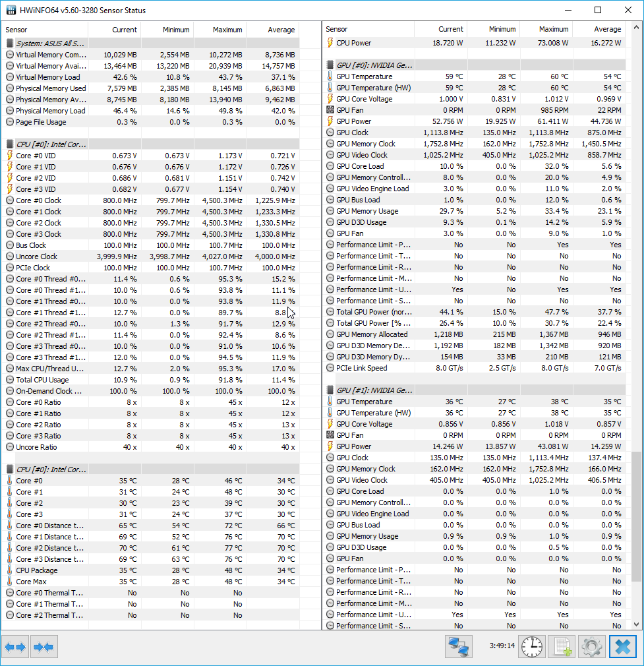The height and width of the screenshot is (666, 644).
Task: Open sensor settings gear icon
Action: tap(591, 647)
